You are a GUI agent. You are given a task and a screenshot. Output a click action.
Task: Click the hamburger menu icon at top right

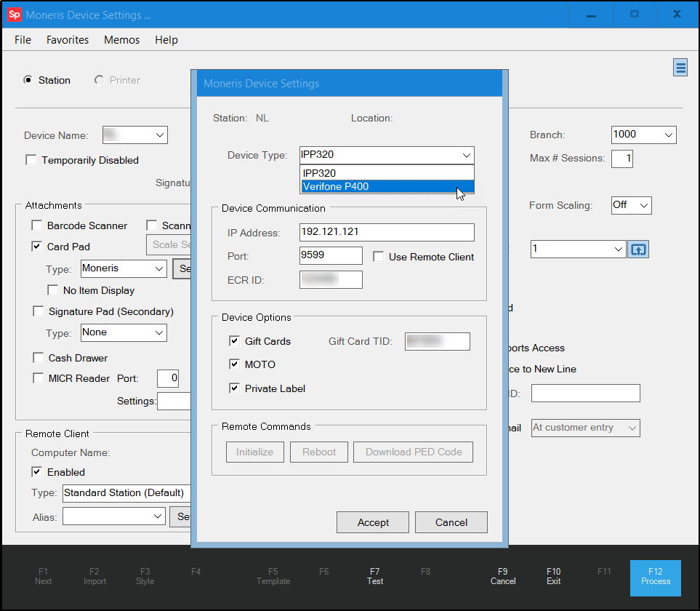(680, 68)
